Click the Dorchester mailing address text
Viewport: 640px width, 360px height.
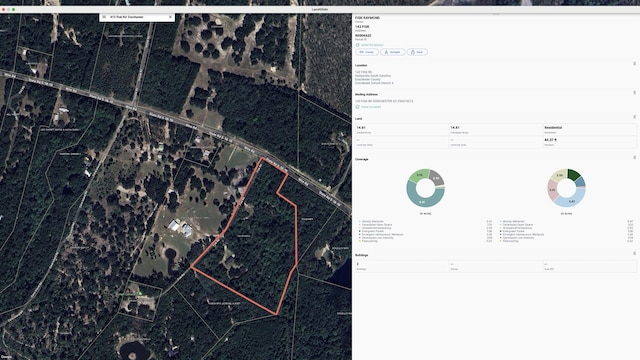pyautogui.click(x=384, y=101)
